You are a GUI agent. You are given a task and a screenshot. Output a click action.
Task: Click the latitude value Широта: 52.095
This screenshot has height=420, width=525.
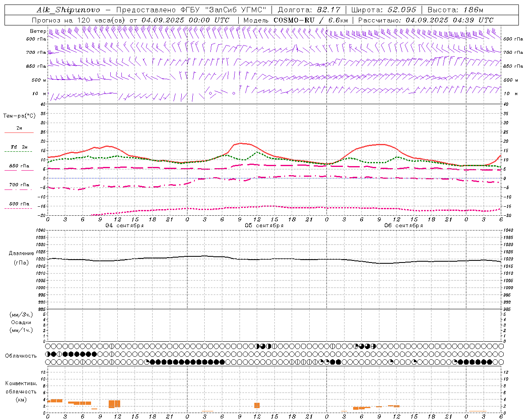point(384,10)
